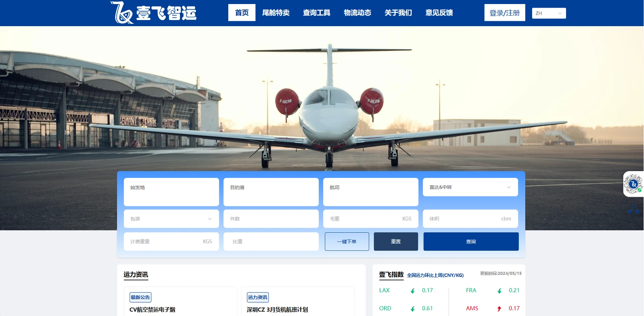Open the 物流动态 navigation item
This screenshot has width=644, height=316.
[357, 12]
